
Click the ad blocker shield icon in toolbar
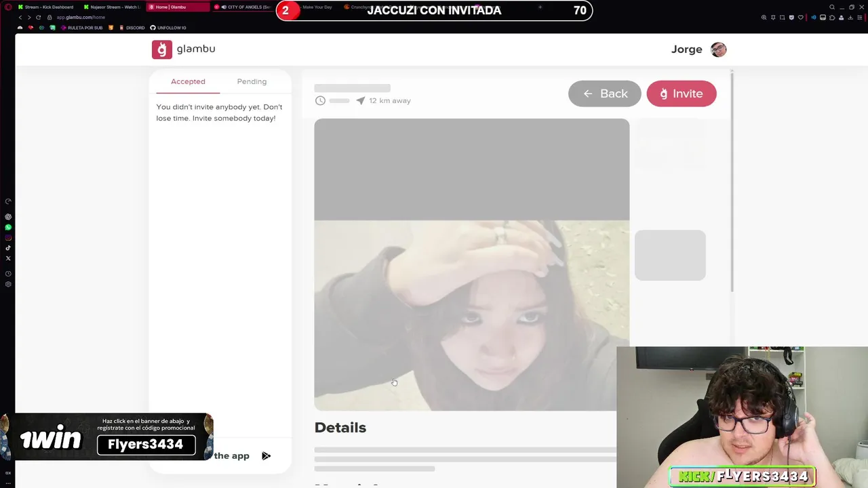coord(791,18)
